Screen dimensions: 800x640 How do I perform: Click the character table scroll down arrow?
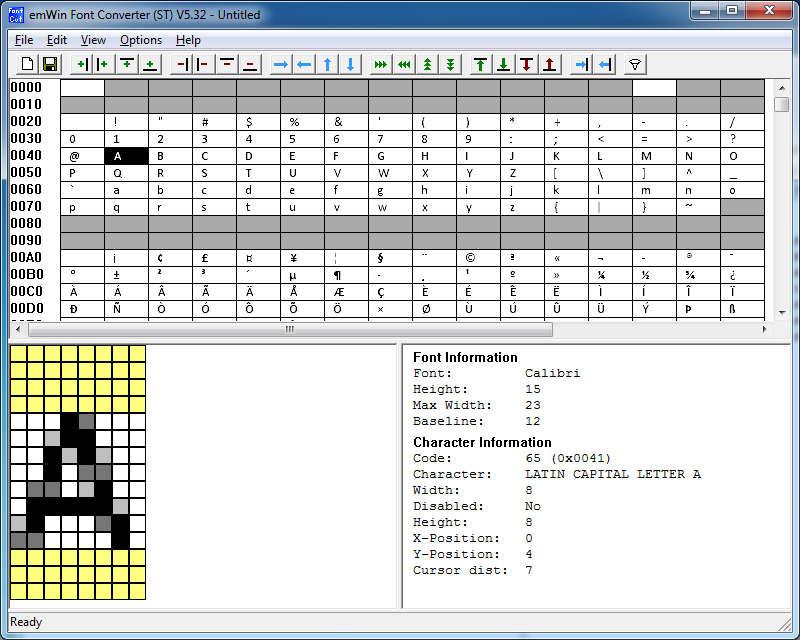[782, 312]
